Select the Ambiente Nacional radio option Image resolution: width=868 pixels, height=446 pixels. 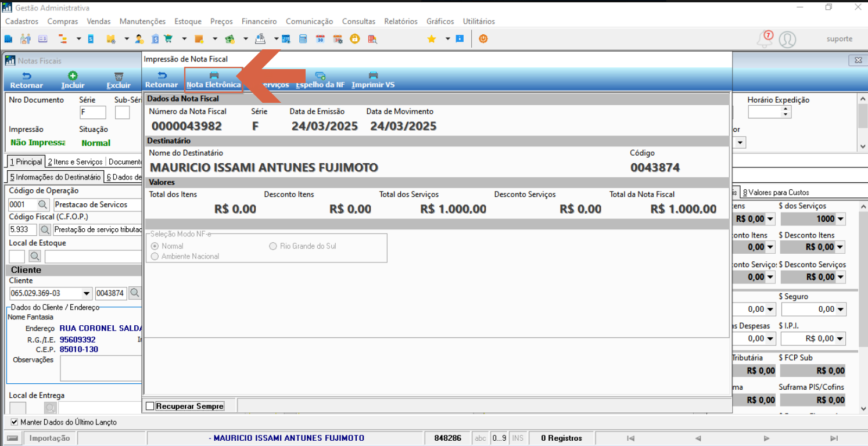click(155, 256)
